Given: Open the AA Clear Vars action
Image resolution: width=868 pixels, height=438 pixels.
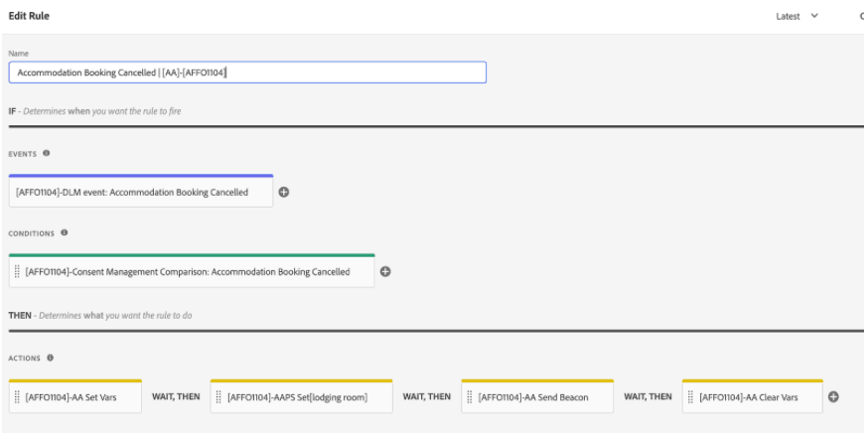Looking at the screenshot, I should (x=757, y=397).
